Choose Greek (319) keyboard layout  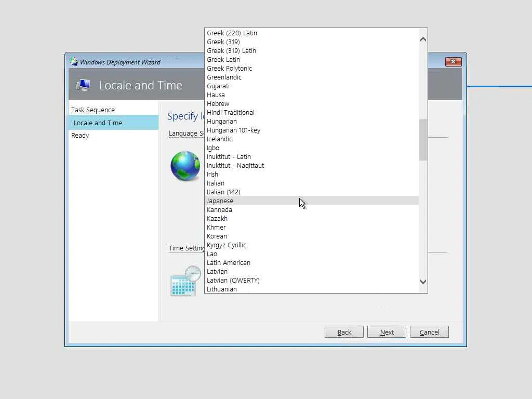(312, 42)
